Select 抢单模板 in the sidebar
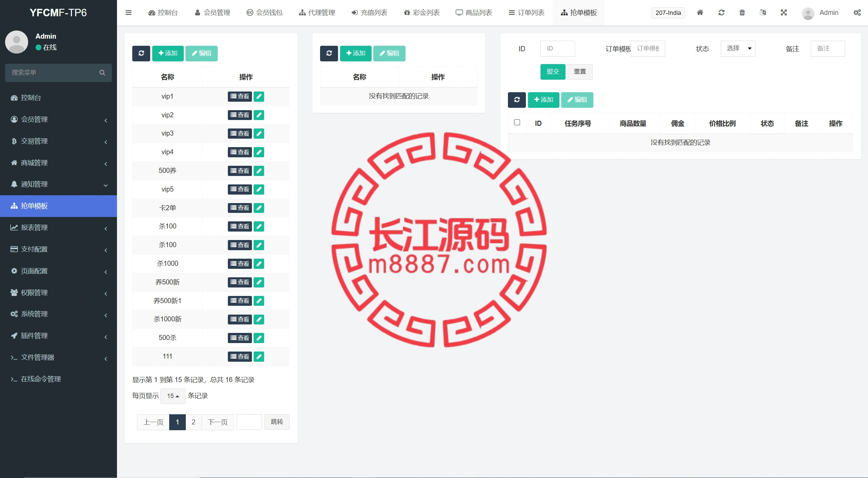 point(58,206)
